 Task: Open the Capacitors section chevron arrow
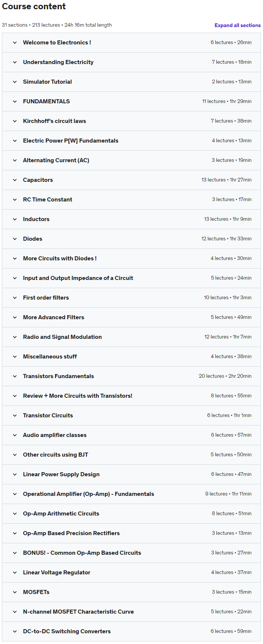click(15, 180)
